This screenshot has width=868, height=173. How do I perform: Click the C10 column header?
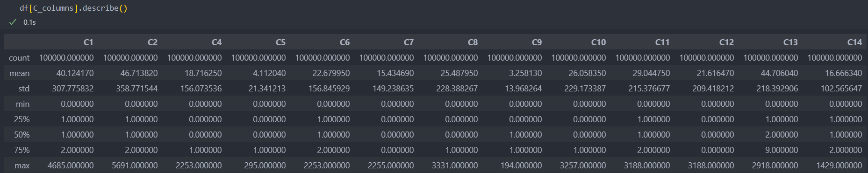click(598, 42)
